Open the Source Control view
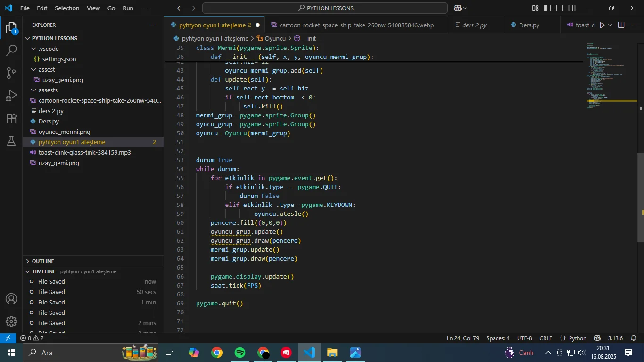Image resolution: width=644 pixels, height=362 pixels. 11,72
